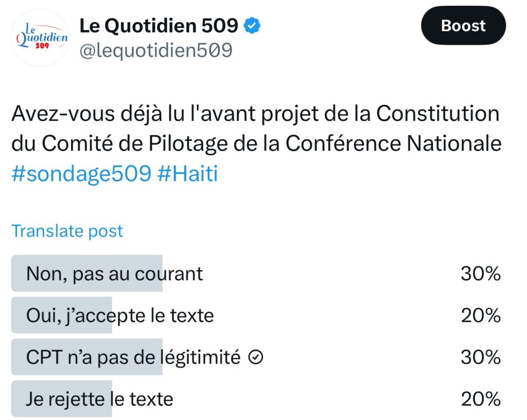Open the Le Quotidien 509 profile avatar

pyautogui.click(x=40, y=38)
